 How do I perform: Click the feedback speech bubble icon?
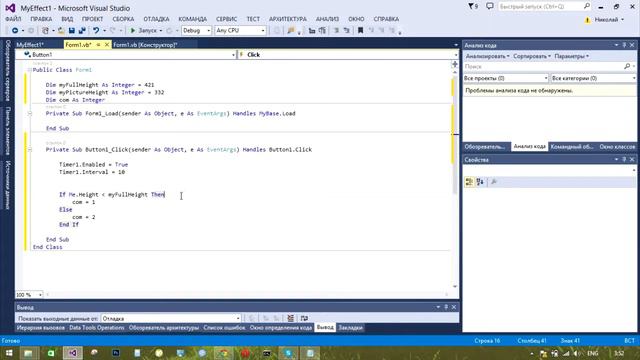(490, 7)
